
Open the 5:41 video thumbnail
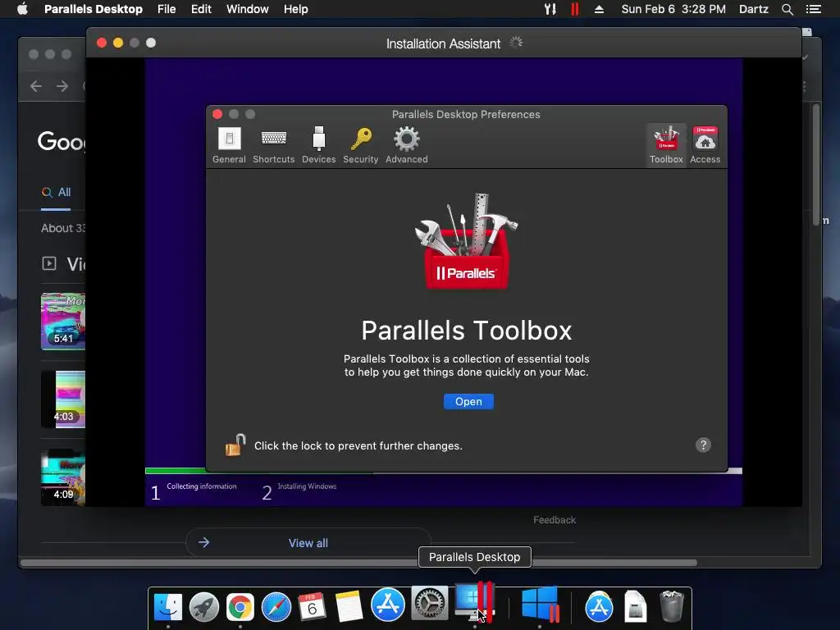tap(62, 321)
